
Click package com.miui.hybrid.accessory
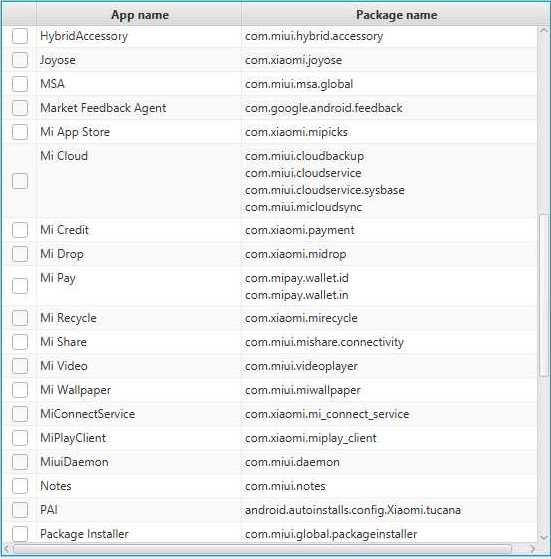314,36
